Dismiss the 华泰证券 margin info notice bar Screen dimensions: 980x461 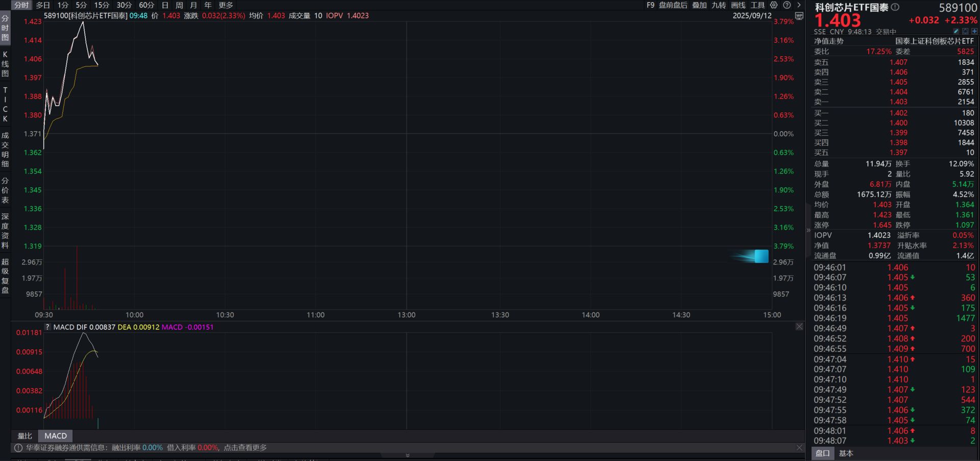(799, 448)
